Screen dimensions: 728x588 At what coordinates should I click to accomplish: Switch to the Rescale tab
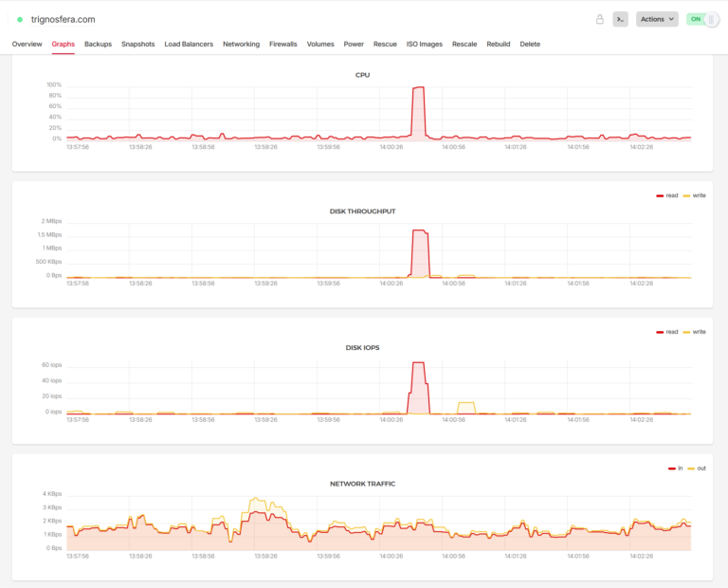pos(464,44)
